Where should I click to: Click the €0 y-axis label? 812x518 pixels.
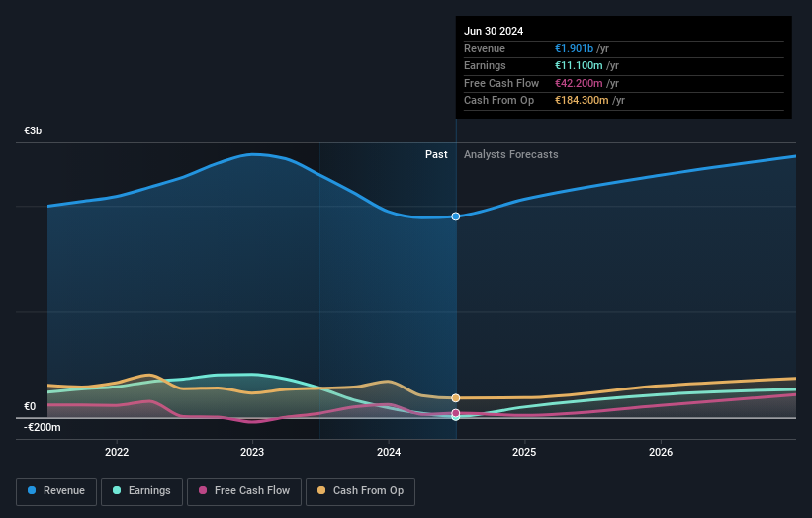(x=30, y=406)
